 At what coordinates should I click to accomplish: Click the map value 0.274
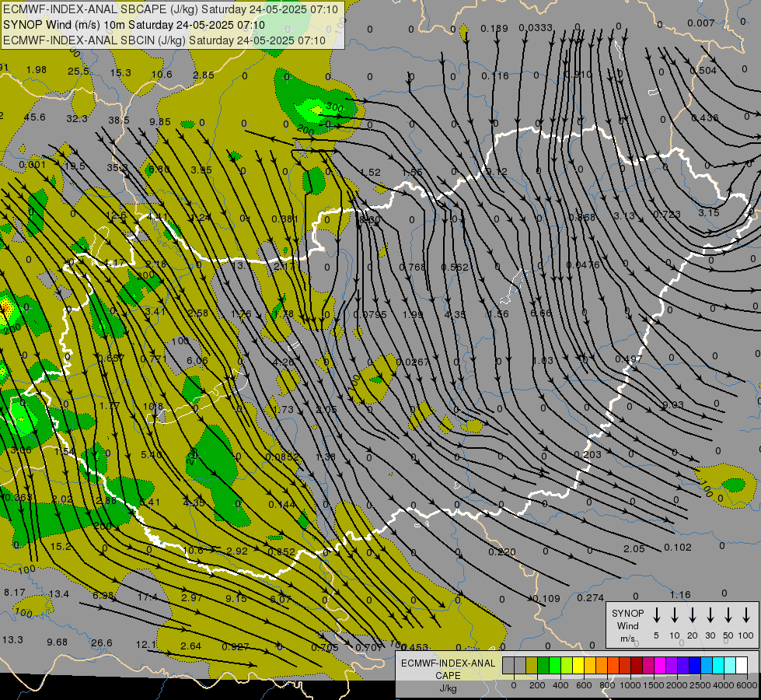click(590, 598)
